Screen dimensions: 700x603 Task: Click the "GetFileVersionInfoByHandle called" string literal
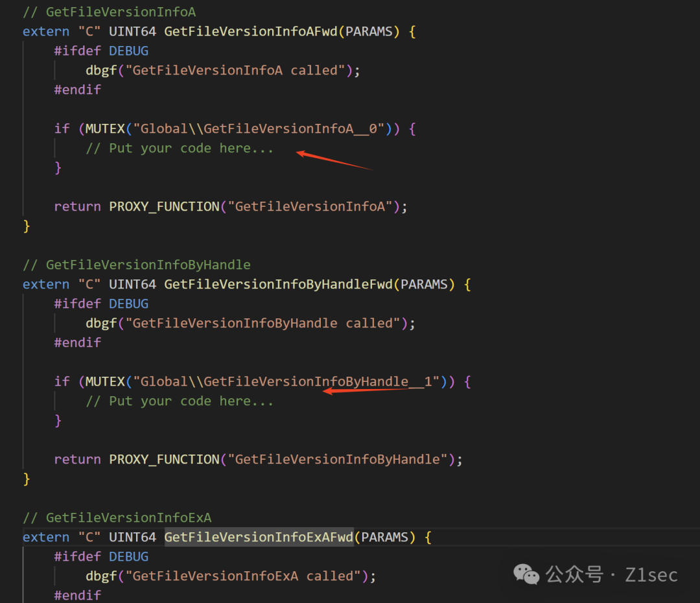click(263, 324)
